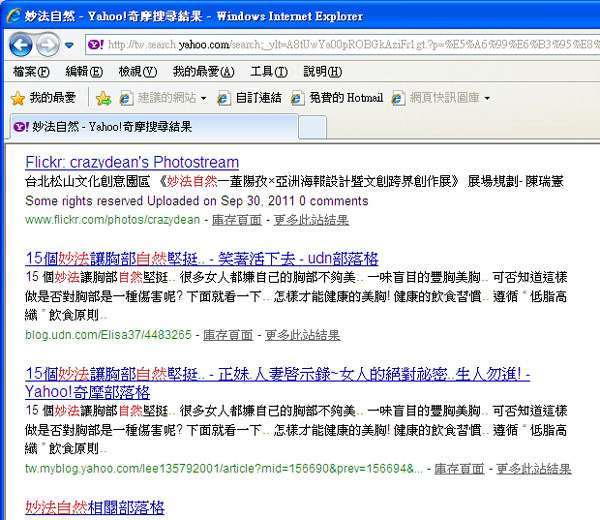Click the tw.myblog.yahoo.com result URL text
This screenshot has height=520, width=600.
click(224, 469)
